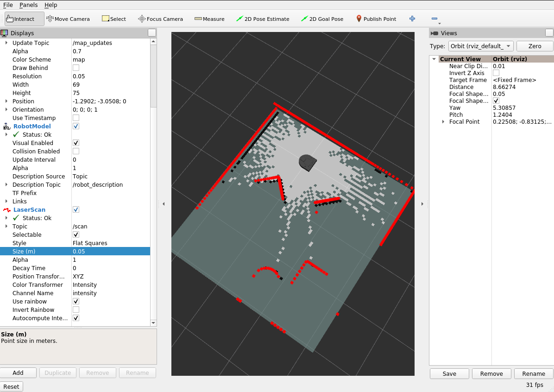This screenshot has height=392, width=554.
Task: Toggle the Invert Rainbow checkbox
Action: click(76, 310)
